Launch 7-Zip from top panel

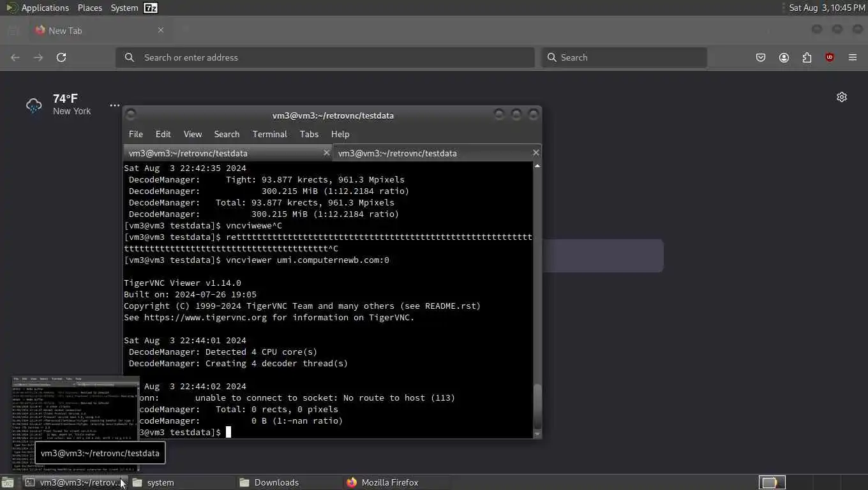tap(151, 8)
